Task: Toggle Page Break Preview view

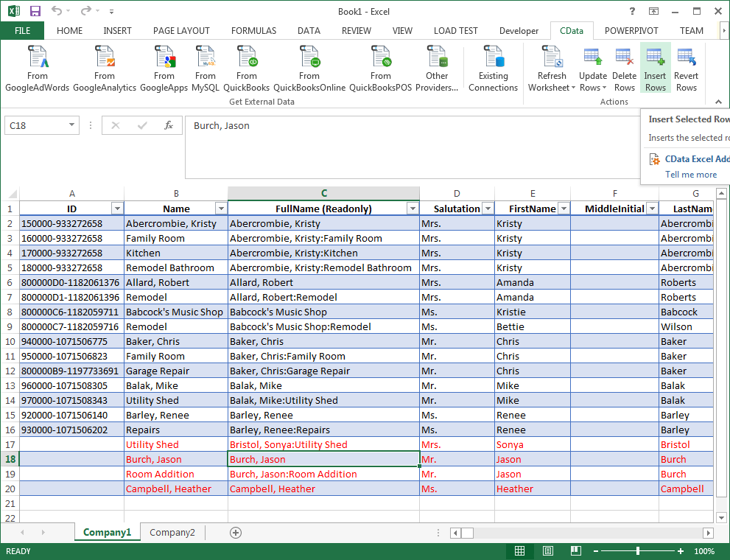Action: pos(575,551)
